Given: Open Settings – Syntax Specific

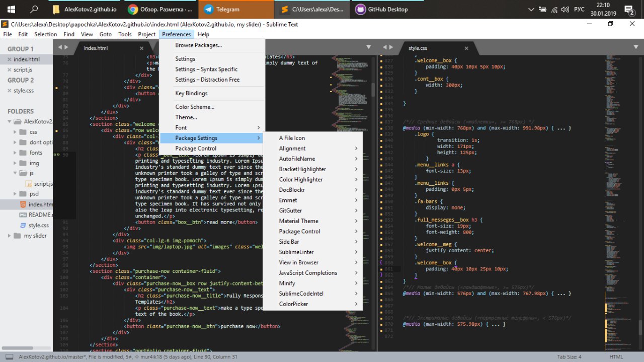Looking at the screenshot, I should click(x=212, y=69).
